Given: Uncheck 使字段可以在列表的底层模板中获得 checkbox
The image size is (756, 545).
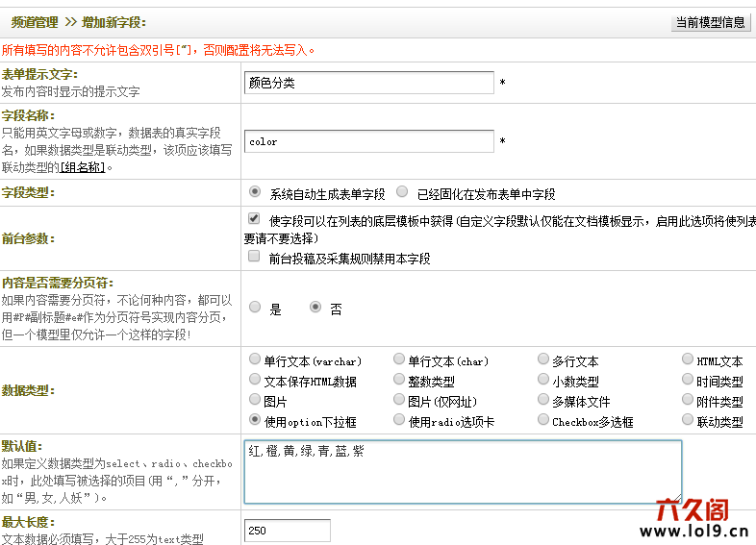Looking at the screenshot, I should 254,219.
